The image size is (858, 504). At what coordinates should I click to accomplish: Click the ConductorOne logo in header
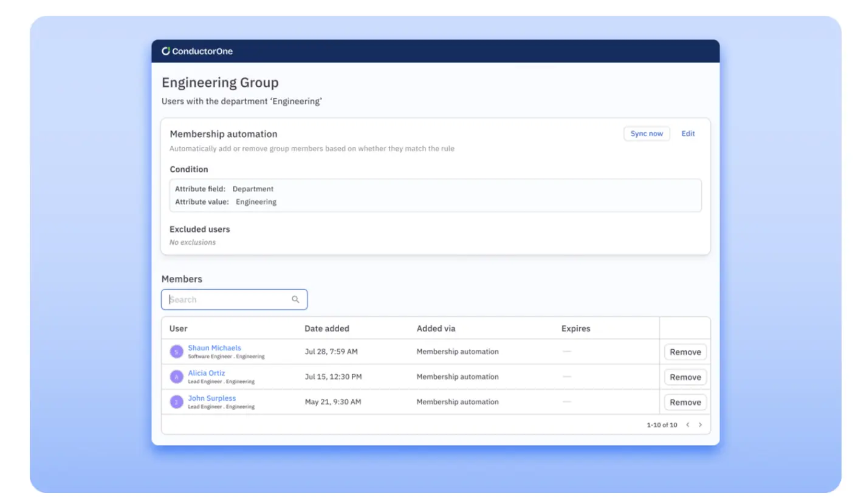[197, 52]
